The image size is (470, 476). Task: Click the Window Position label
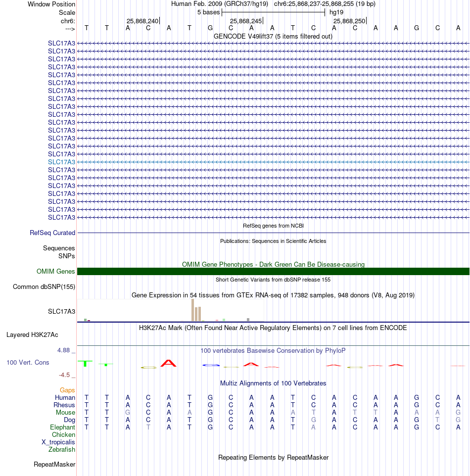tap(51, 4)
